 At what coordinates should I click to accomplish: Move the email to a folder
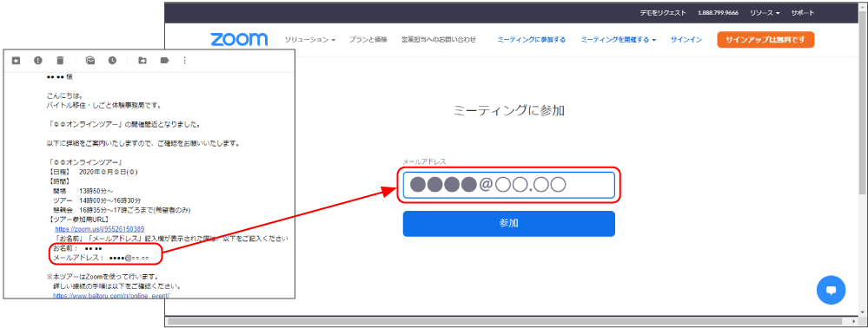tap(142, 60)
